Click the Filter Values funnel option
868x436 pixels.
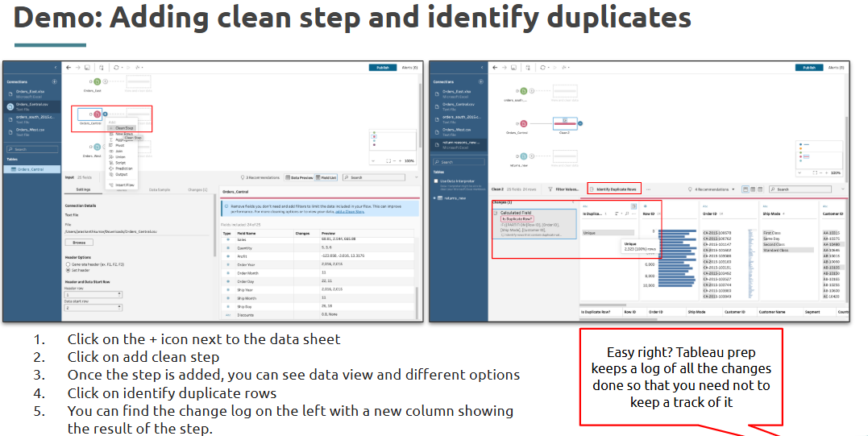click(563, 189)
